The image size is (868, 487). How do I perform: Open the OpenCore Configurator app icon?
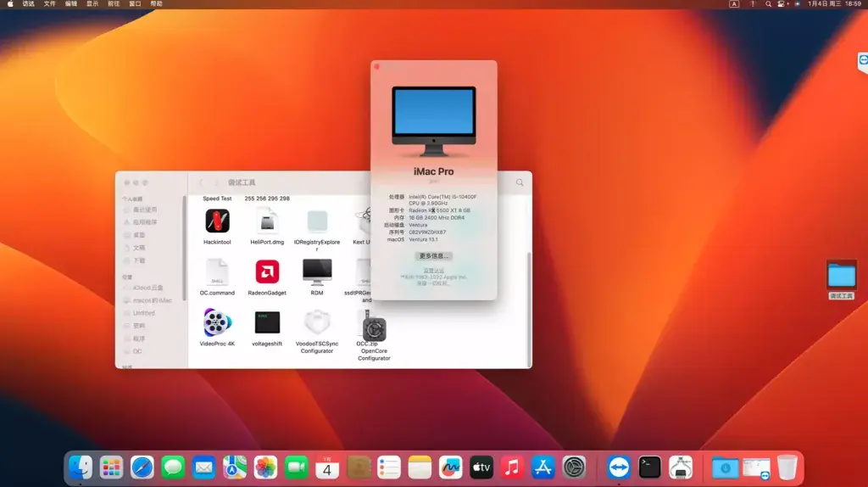click(374, 330)
